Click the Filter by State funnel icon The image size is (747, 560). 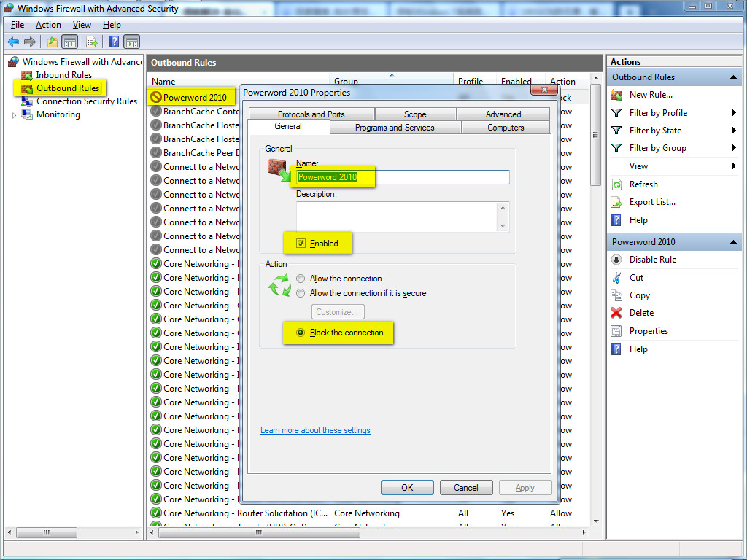616,131
